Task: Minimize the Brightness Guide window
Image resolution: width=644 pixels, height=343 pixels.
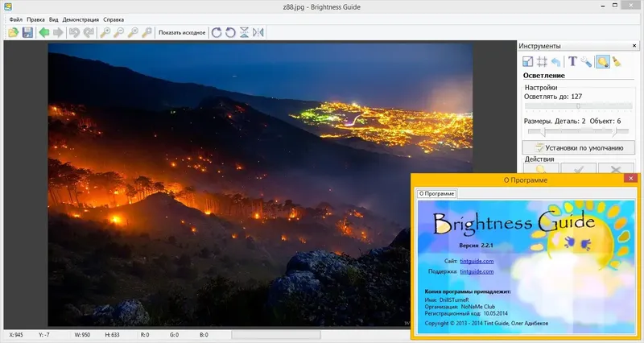Action: [x=603, y=6]
